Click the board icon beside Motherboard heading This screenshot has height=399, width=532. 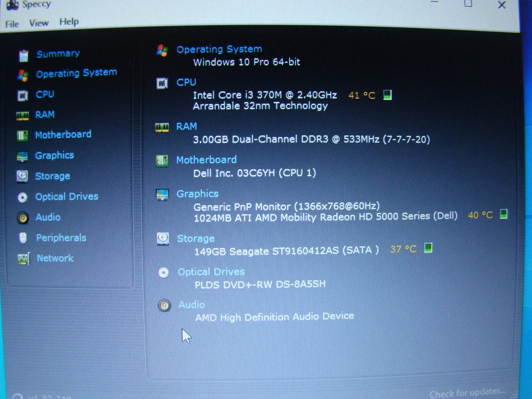pyautogui.click(x=162, y=161)
